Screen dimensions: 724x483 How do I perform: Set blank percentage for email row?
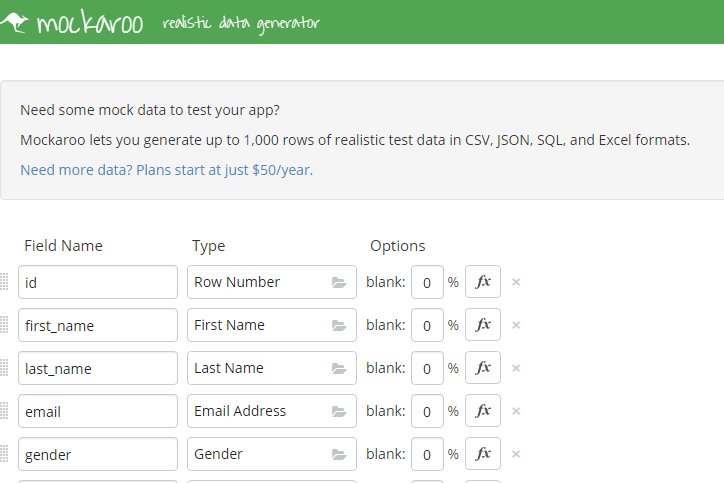[427, 411]
